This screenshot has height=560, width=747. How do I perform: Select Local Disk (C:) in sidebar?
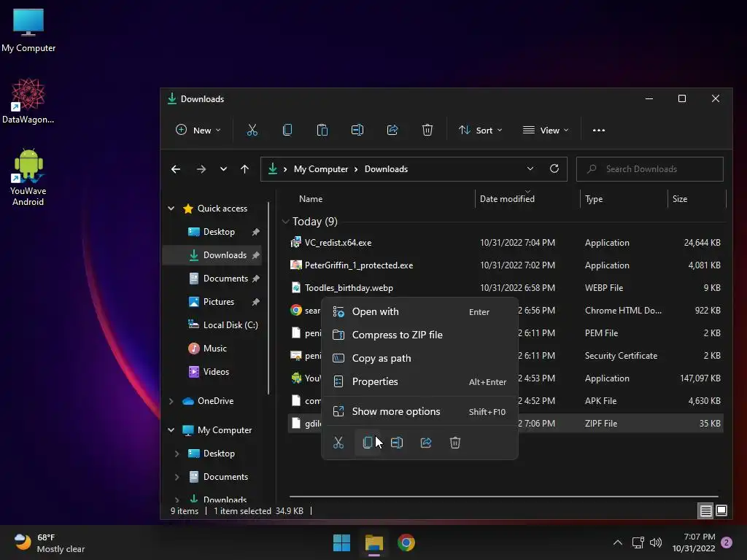[223, 324]
